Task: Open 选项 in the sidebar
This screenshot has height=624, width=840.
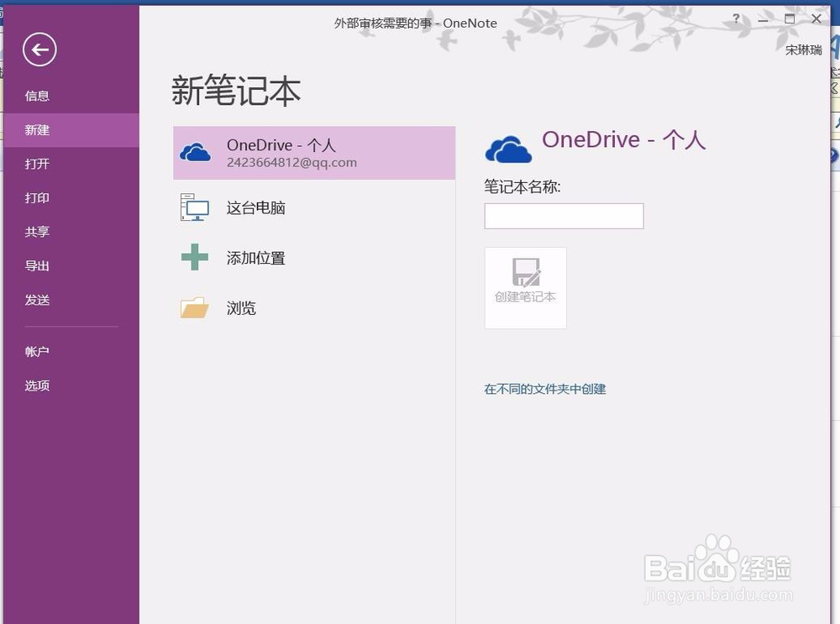Action: click(37, 385)
